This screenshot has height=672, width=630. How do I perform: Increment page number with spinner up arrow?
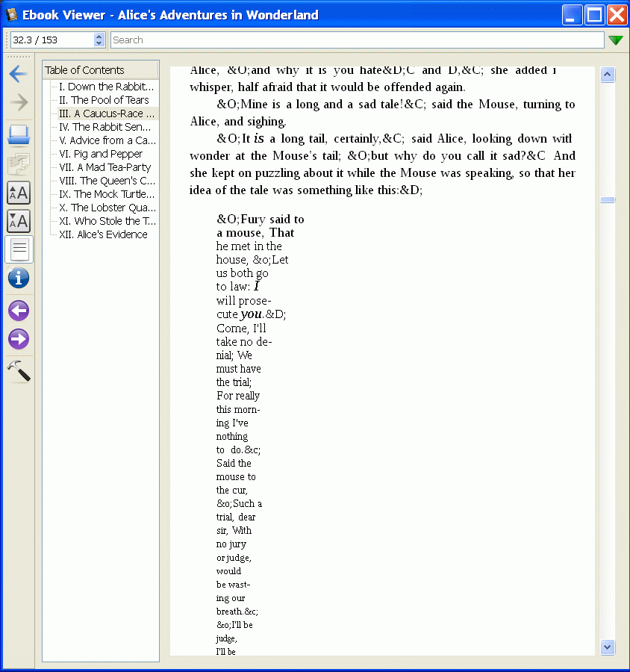(99, 37)
